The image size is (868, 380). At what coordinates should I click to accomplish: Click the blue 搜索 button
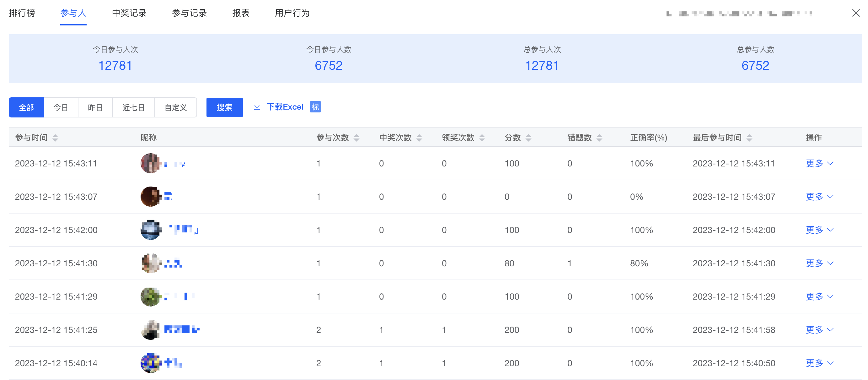pyautogui.click(x=224, y=107)
